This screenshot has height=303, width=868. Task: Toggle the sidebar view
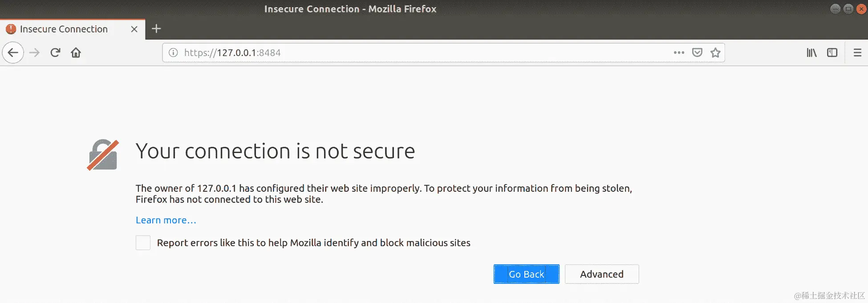[832, 53]
